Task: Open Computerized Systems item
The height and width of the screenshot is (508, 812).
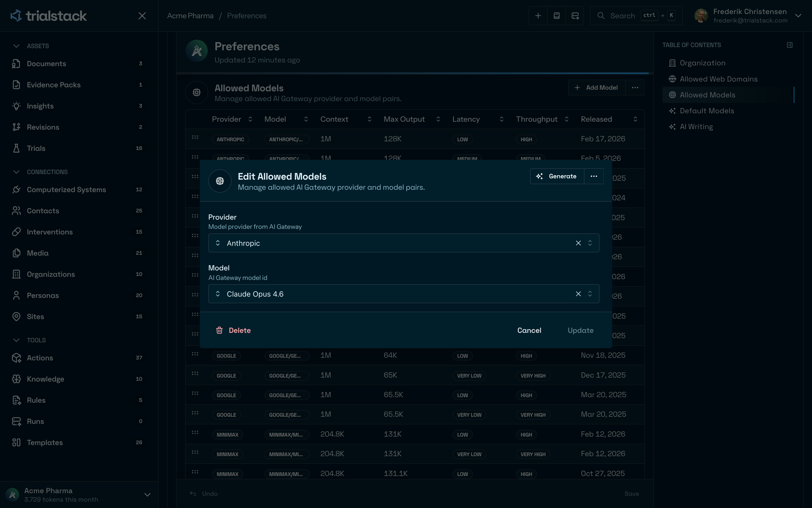Action: [x=77, y=189]
